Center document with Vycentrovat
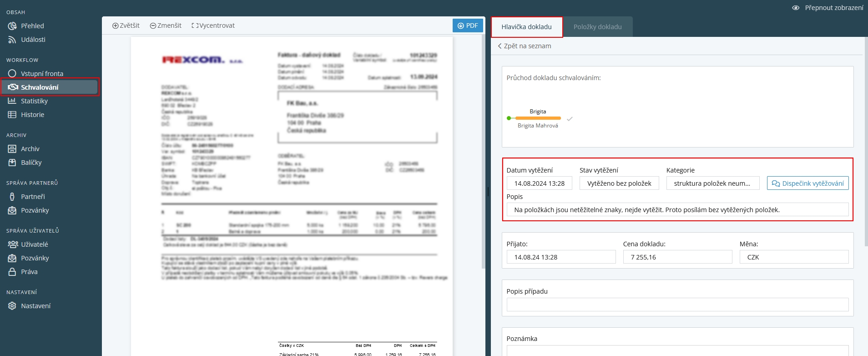This screenshot has width=868, height=356. tap(213, 25)
